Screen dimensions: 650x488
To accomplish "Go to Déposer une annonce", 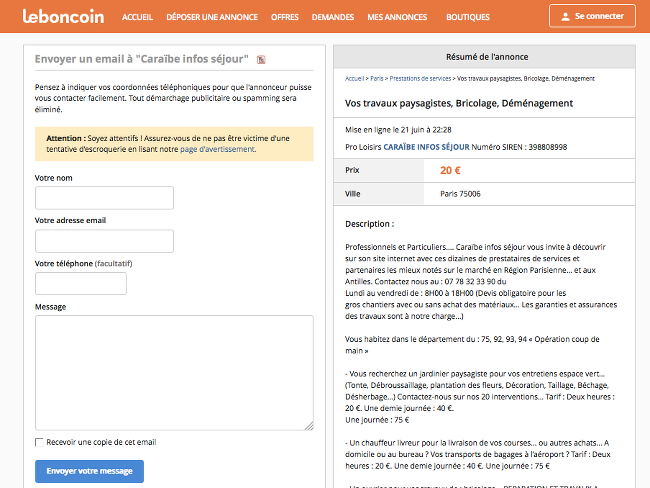I will tap(214, 17).
